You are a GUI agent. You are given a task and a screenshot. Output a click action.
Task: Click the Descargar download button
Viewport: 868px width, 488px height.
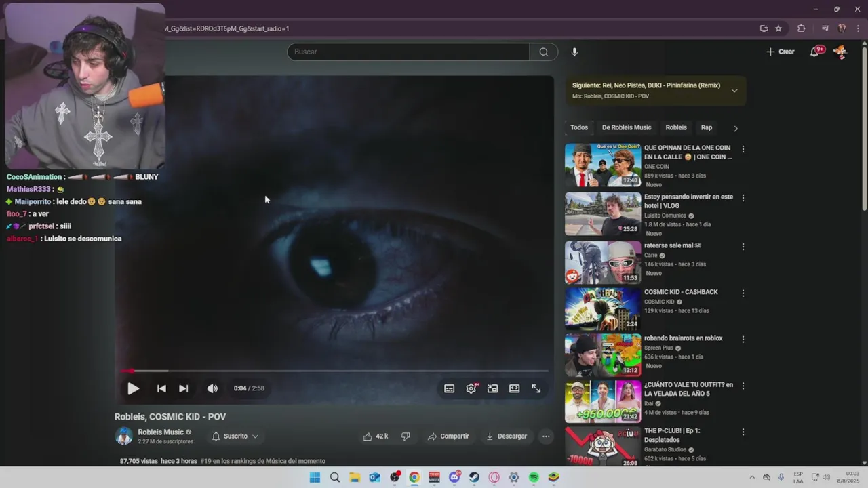[507, 436]
